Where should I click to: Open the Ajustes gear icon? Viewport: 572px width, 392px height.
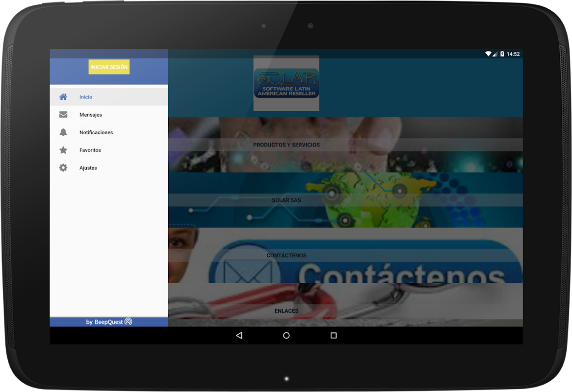(x=63, y=168)
